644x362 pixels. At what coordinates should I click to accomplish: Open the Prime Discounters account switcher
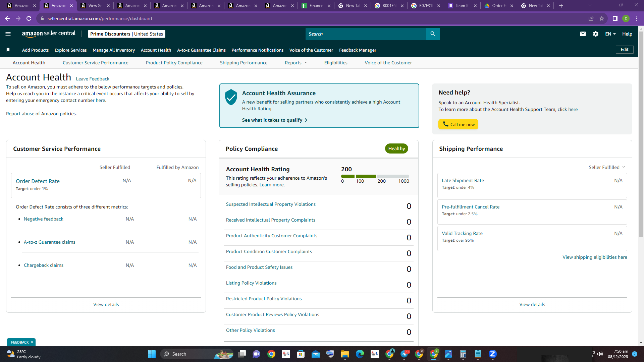(x=126, y=34)
